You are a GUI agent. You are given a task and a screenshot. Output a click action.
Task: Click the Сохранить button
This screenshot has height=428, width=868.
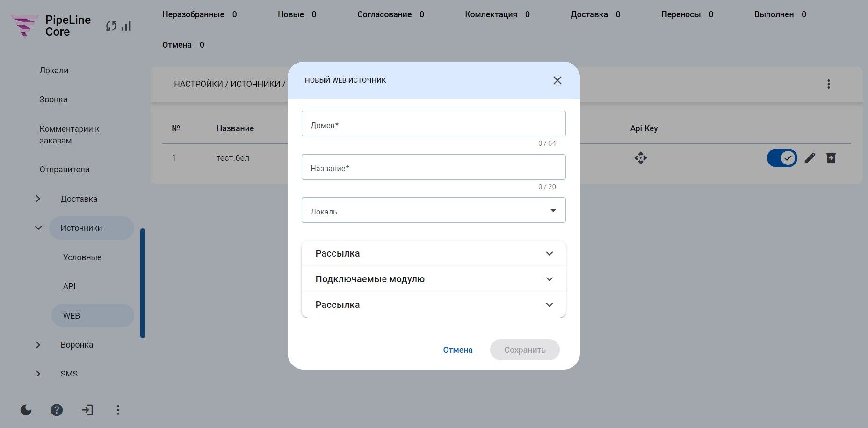pos(525,350)
